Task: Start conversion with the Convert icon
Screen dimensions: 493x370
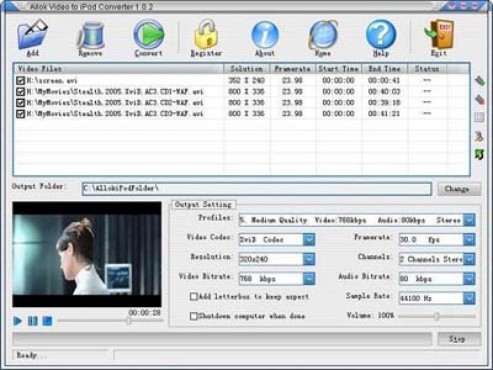Action: point(149,34)
